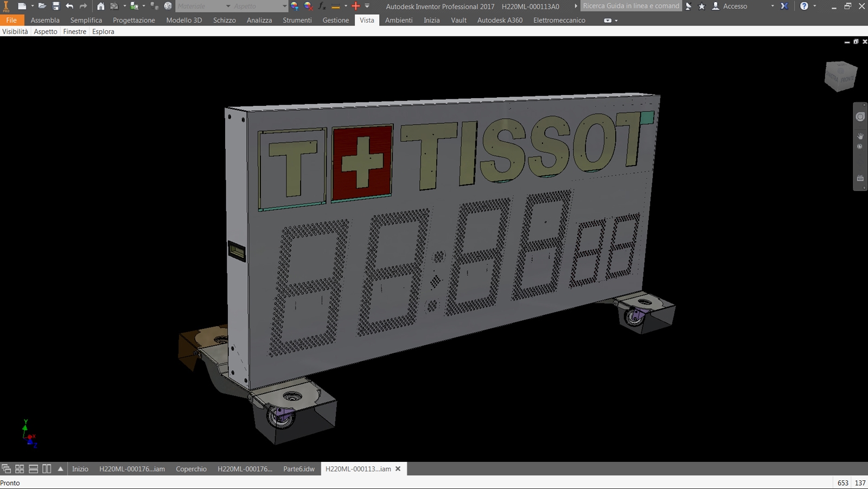Open the Accesso dropdown arrow
The image size is (868, 489).
(773, 6)
